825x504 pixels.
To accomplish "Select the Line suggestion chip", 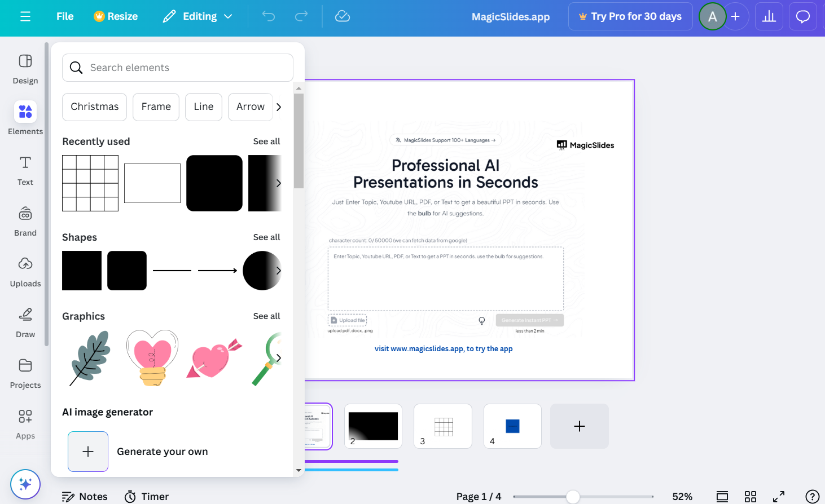I will coord(204,107).
